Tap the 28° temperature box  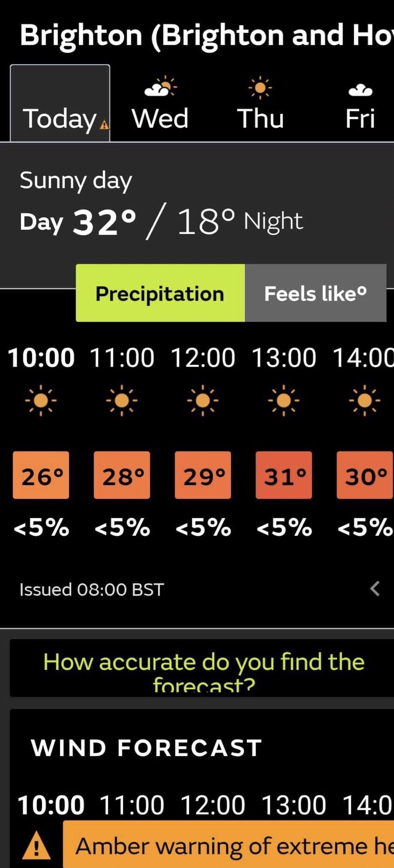[x=122, y=475]
